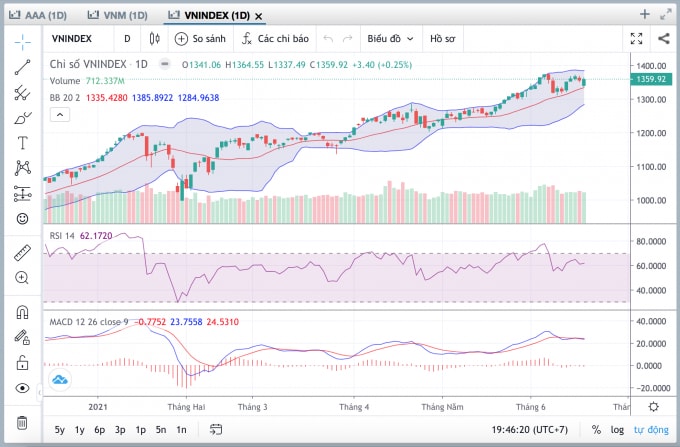Click the 1359.92 current price label

coord(651,79)
